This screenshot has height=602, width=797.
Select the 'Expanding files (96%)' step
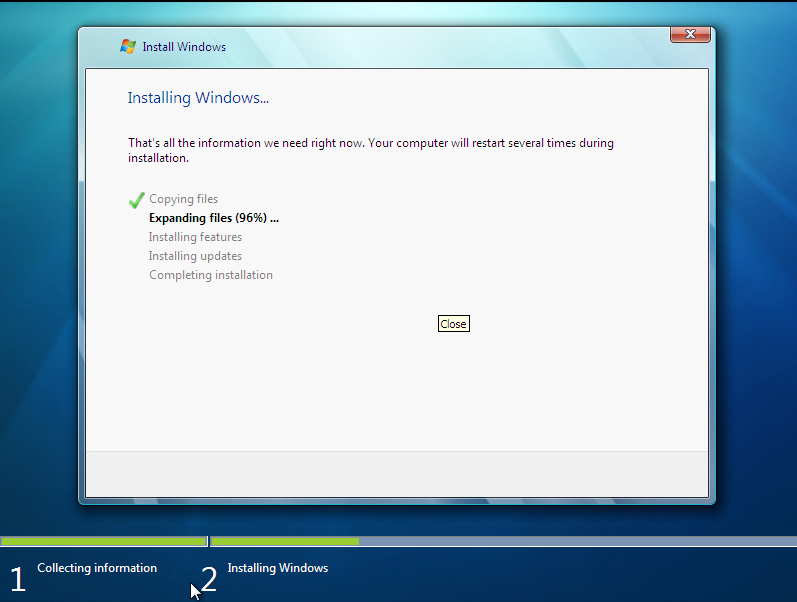click(214, 218)
